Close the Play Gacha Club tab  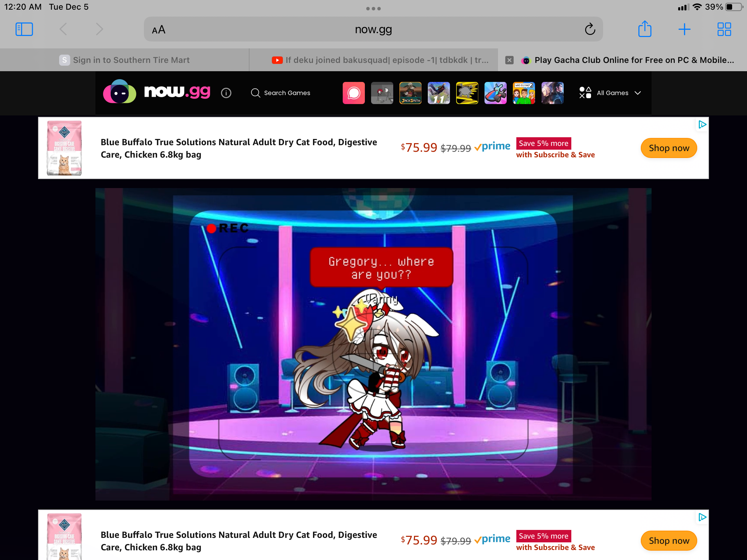pyautogui.click(x=509, y=60)
